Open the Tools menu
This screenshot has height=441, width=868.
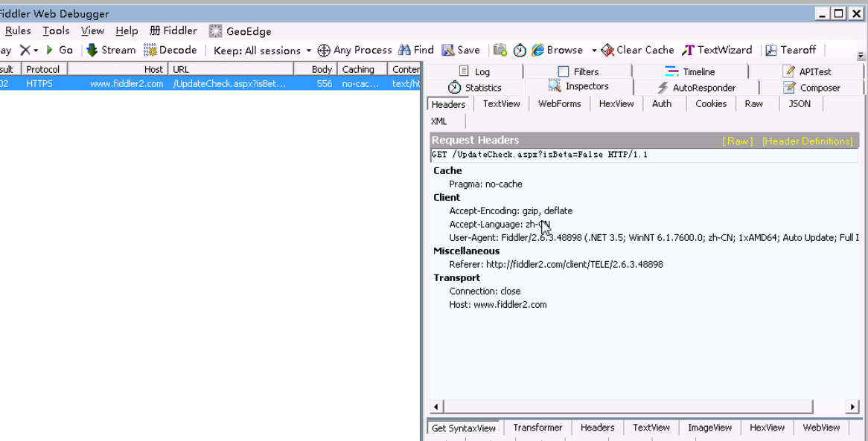(56, 31)
